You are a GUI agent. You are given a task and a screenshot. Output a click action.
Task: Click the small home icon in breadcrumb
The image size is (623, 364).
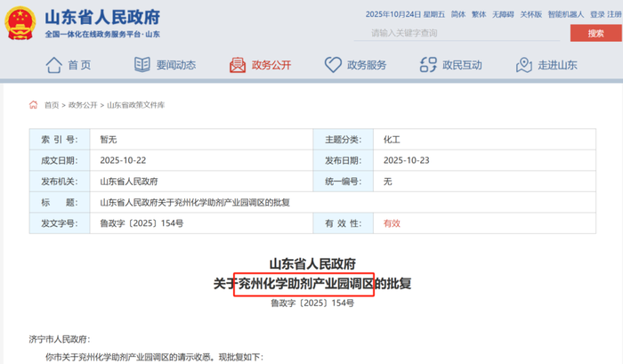[34, 105]
